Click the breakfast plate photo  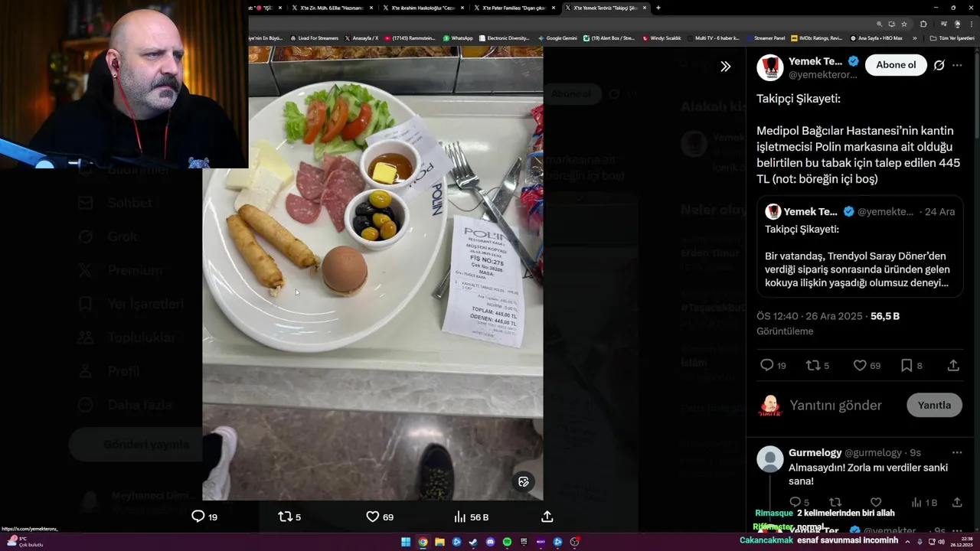(373, 273)
